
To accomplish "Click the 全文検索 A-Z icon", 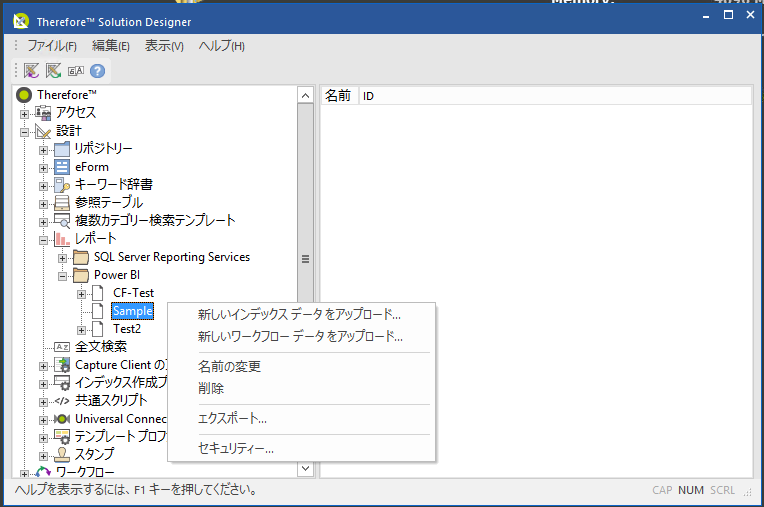I will tap(62, 347).
